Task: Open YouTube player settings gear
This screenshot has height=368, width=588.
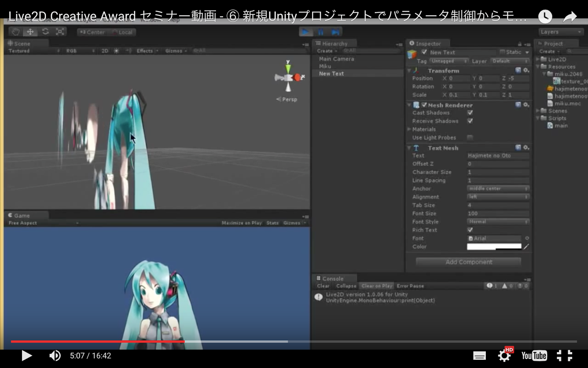Action: [x=505, y=355]
